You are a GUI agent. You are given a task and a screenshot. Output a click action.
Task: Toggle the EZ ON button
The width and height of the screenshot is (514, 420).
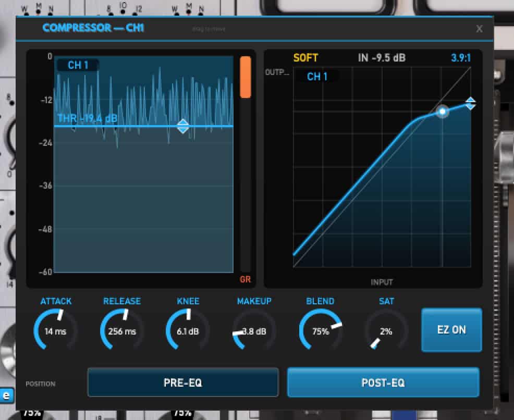click(x=452, y=329)
